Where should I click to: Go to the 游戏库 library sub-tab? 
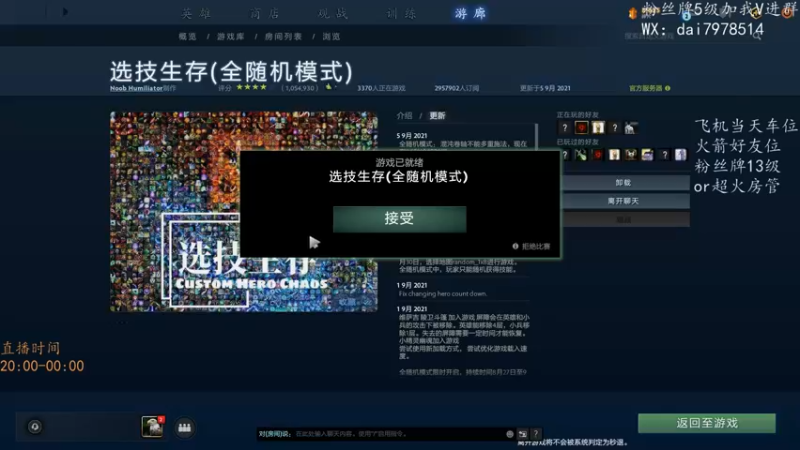pyautogui.click(x=231, y=37)
